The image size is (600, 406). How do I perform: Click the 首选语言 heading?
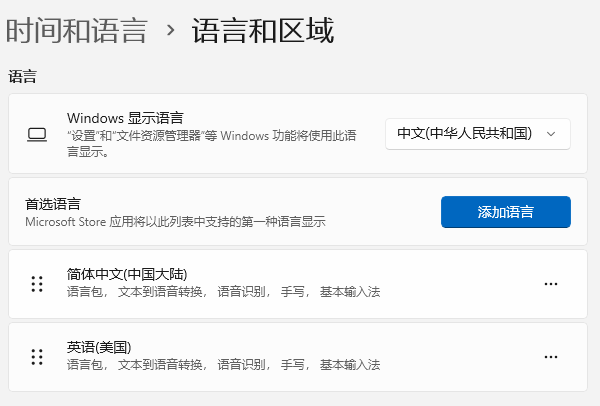(x=53, y=204)
